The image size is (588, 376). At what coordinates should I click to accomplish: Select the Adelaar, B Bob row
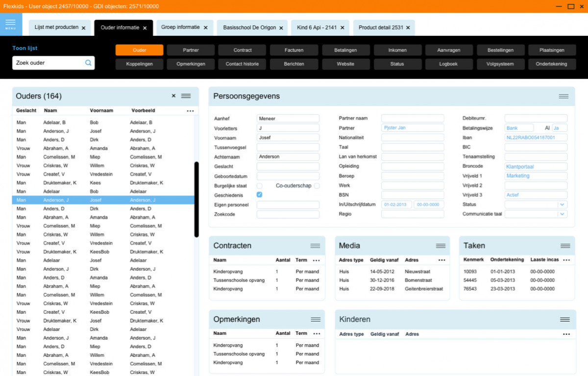pos(103,122)
